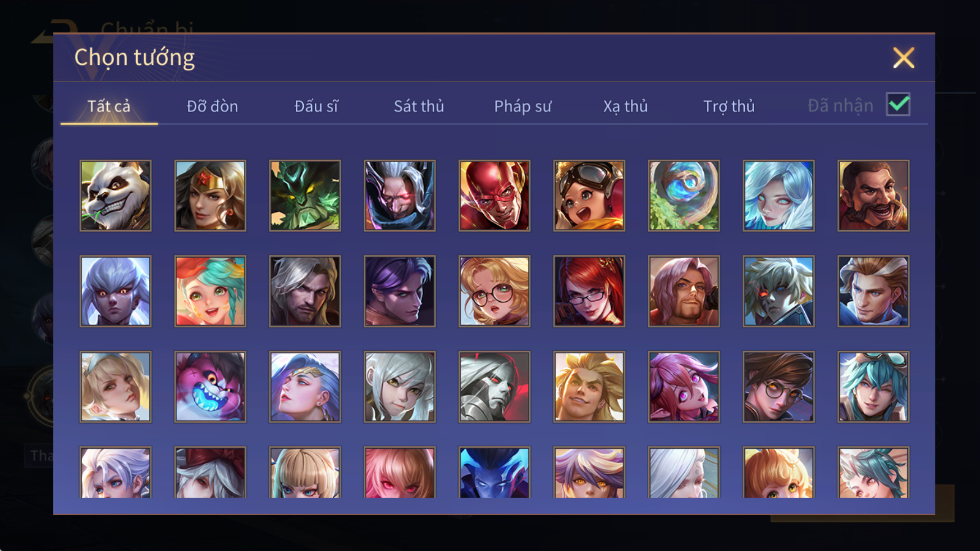Select the blue grinning cat creature hero
980x551 pixels.
point(210,387)
